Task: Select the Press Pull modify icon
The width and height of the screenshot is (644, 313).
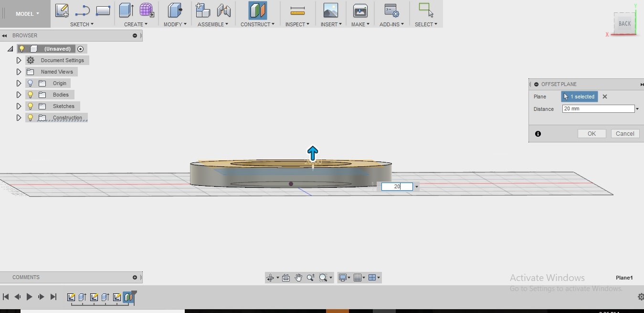Action: pos(175,11)
